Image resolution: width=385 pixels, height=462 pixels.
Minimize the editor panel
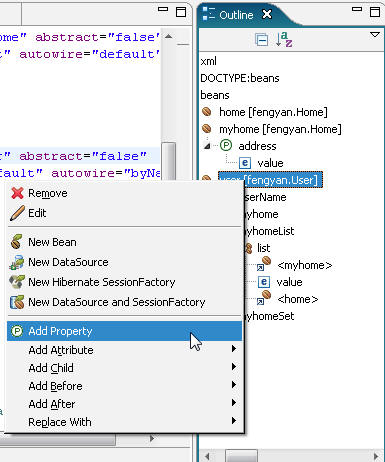pos(163,9)
